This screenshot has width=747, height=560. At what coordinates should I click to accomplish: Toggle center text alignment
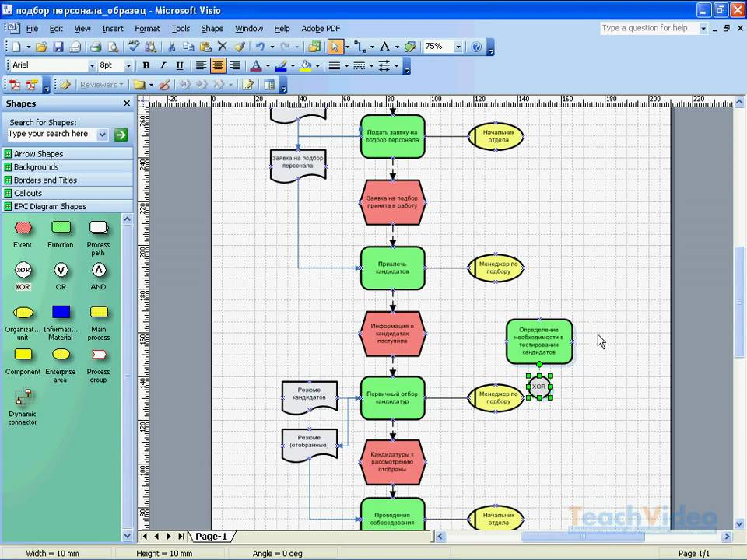tap(218, 65)
